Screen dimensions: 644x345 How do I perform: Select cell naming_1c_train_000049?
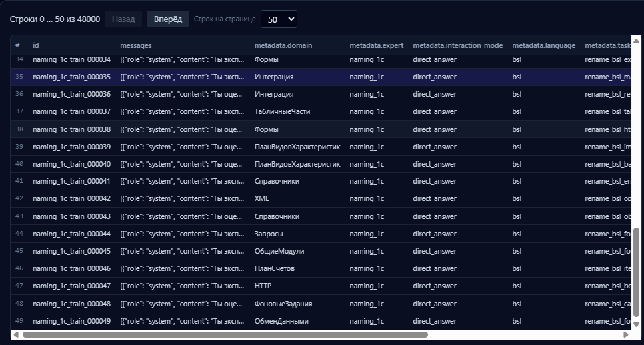71,321
